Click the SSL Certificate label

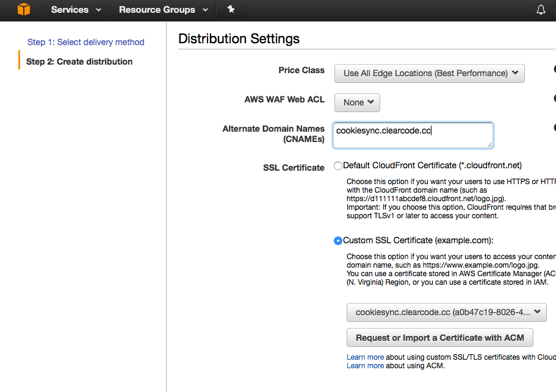tap(294, 168)
